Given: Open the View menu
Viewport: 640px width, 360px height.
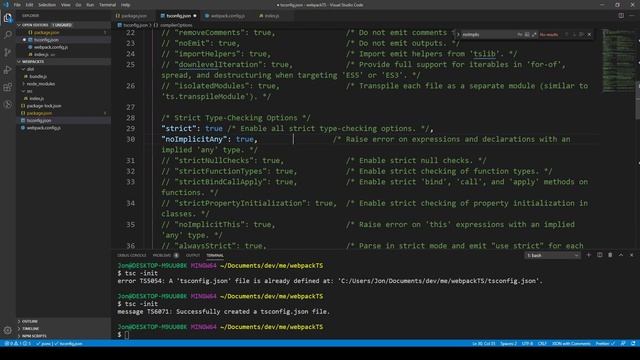Looking at the screenshot, I should click(65, 5).
